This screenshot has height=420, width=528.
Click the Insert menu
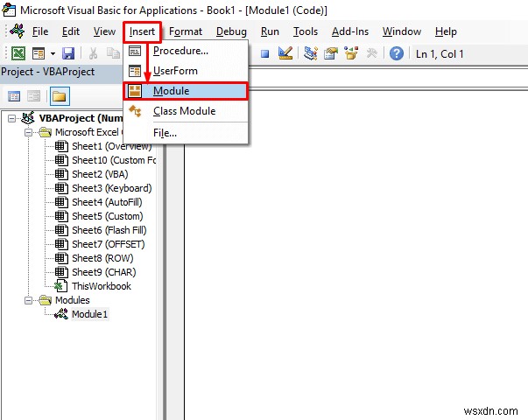tap(142, 31)
